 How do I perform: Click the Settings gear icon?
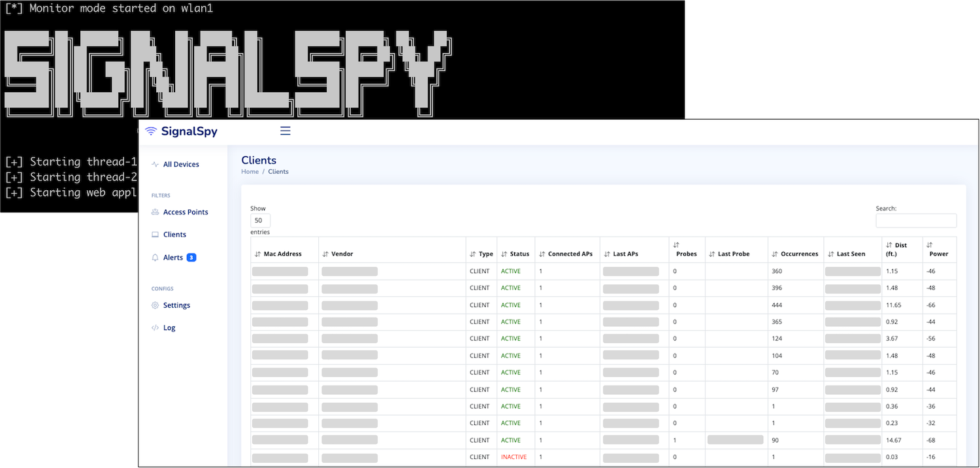[155, 305]
